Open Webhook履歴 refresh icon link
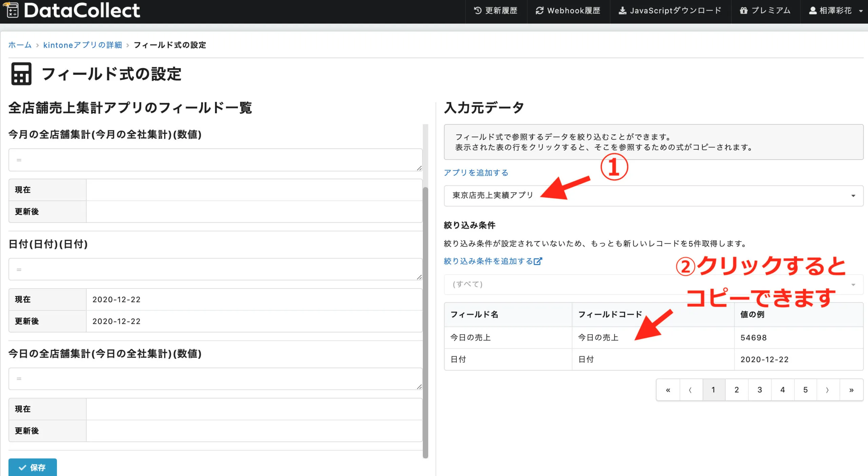The height and width of the screenshot is (476, 868). [x=539, y=11]
